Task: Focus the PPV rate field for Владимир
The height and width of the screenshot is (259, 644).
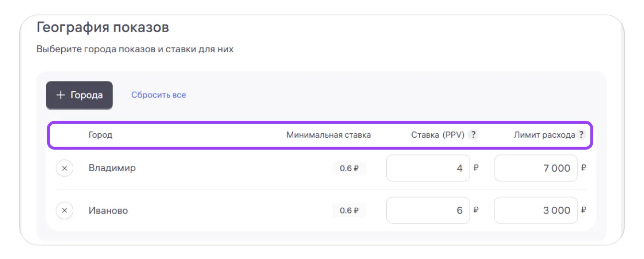Action: (428, 168)
